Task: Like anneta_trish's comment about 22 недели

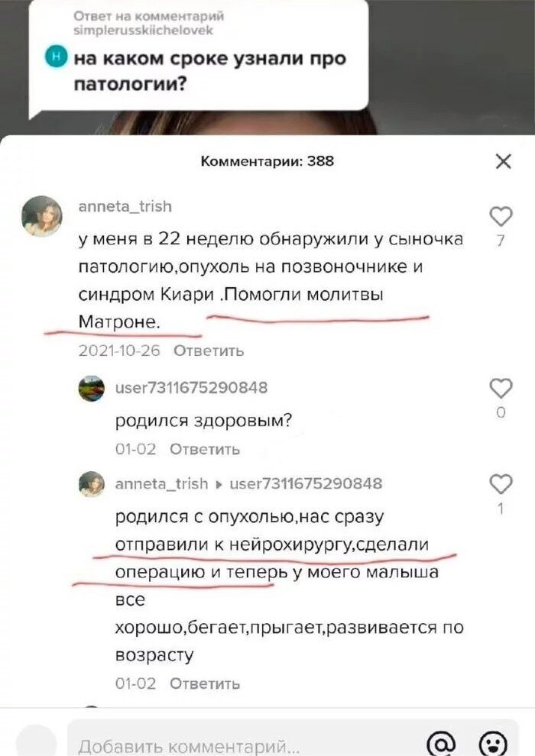Action: [x=501, y=216]
